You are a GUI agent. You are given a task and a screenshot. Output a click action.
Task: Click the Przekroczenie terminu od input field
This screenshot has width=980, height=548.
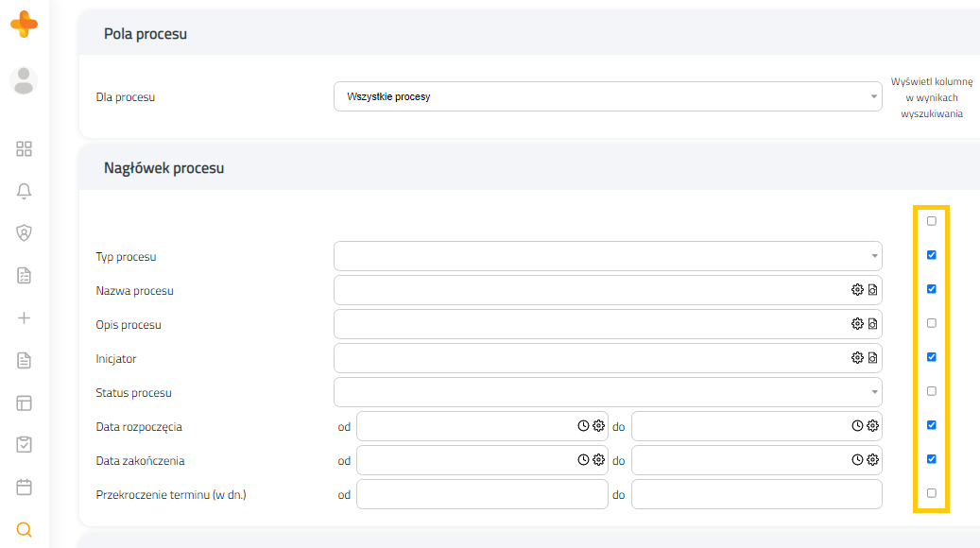[482, 494]
